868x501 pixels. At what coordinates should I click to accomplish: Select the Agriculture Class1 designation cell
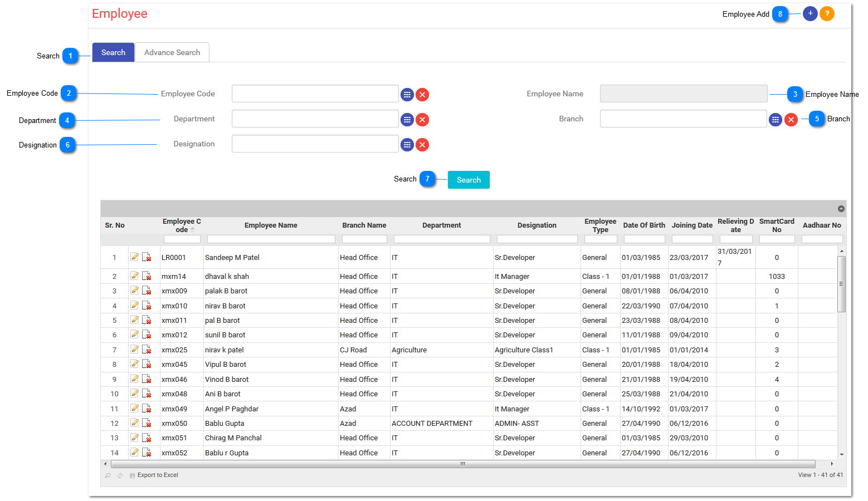pyautogui.click(x=537, y=350)
